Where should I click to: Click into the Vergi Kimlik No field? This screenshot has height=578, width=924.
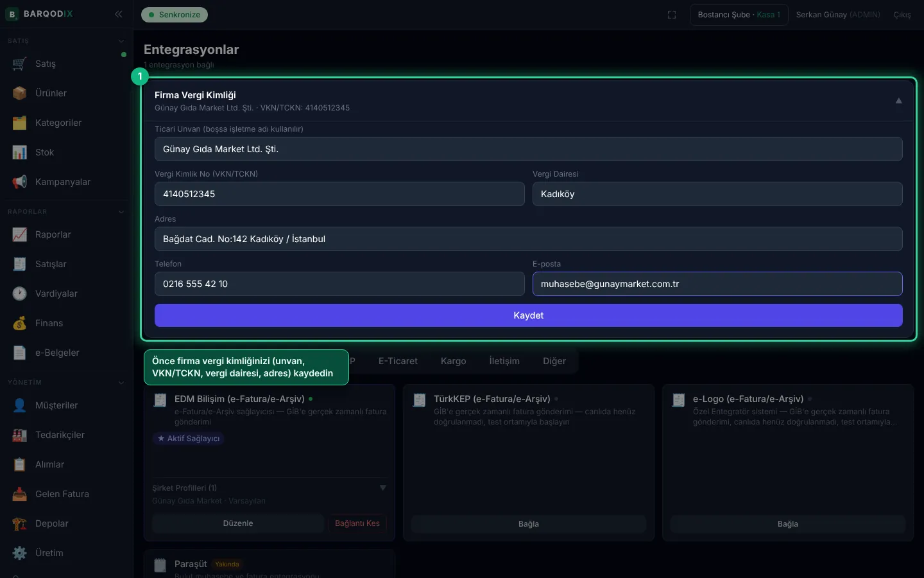[339, 194]
